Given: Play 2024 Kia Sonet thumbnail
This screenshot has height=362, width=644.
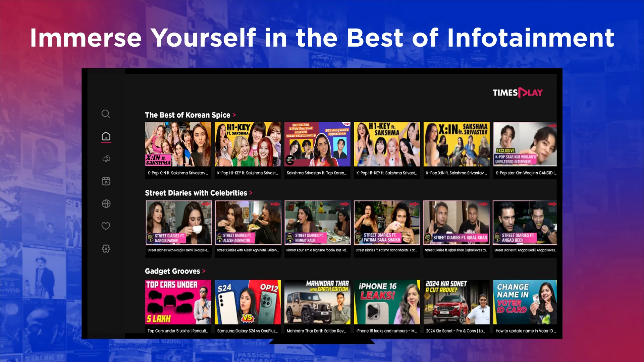Looking at the screenshot, I should (x=457, y=302).
